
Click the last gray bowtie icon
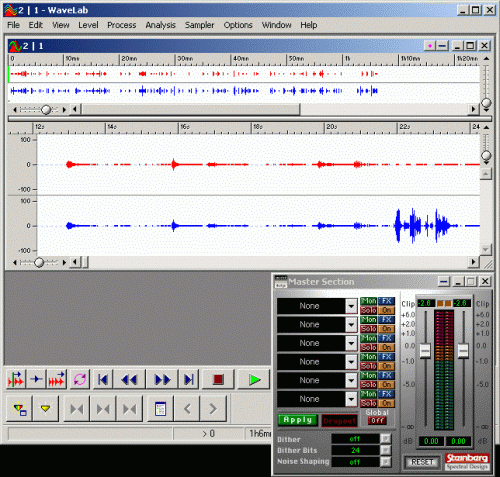point(129,409)
